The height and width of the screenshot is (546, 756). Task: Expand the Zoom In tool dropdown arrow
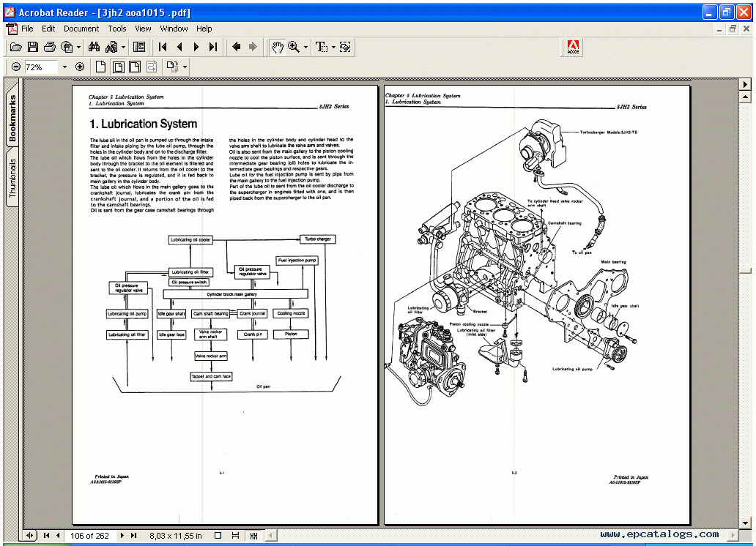pyautogui.click(x=305, y=47)
